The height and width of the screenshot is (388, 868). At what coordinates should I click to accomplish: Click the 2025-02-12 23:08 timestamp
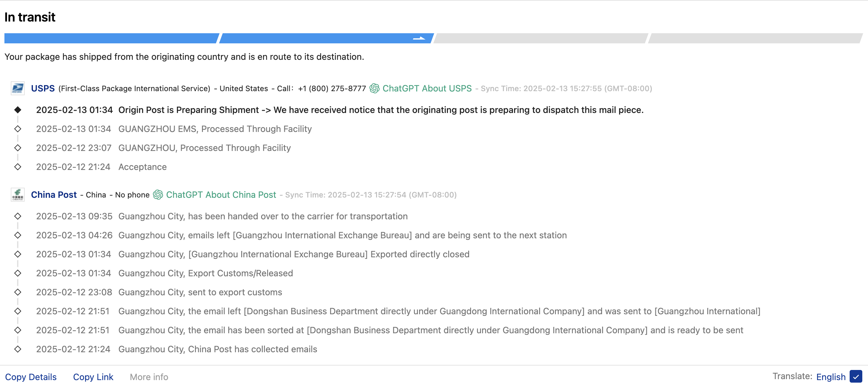pyautogui.click(x=74, y=292)
